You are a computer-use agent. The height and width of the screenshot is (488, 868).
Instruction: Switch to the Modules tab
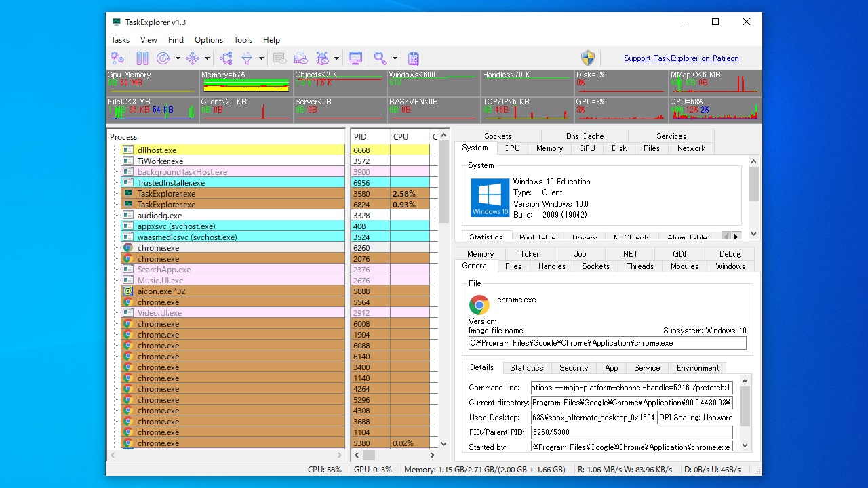[x=684, y=266]
